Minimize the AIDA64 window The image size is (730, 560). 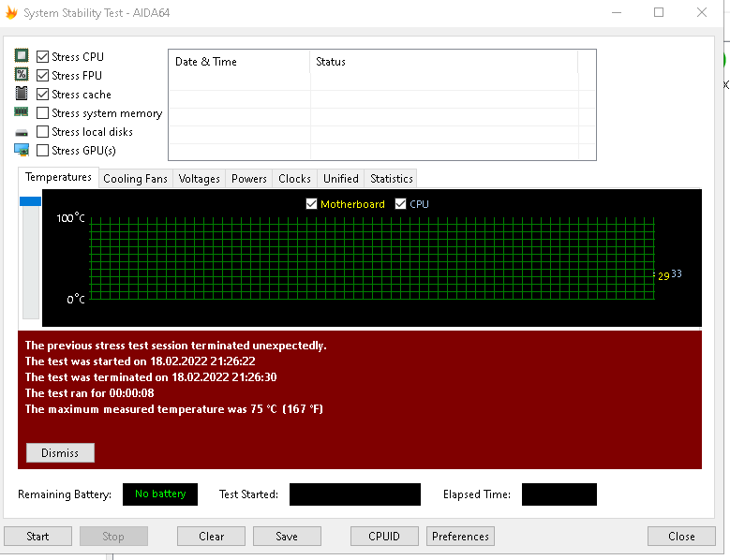[x=617, y=12]
